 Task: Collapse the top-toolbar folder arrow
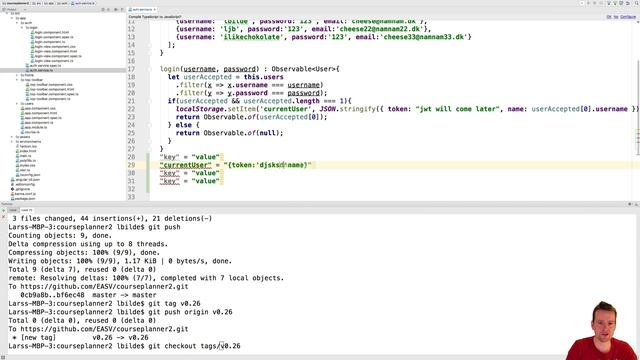17,80
